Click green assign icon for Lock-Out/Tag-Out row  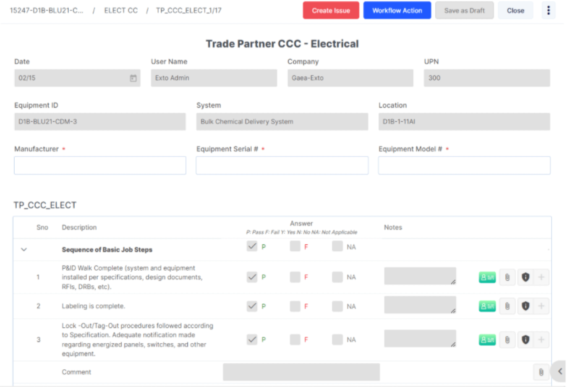click(487, 340)
